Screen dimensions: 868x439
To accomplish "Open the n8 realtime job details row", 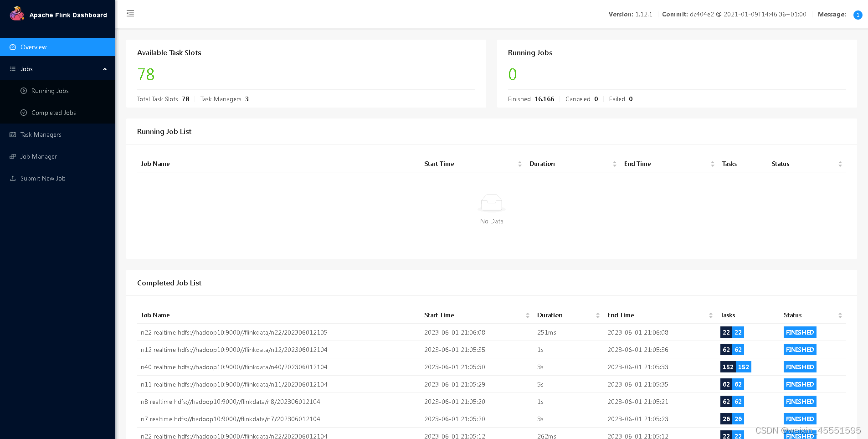I will point(231,402).
